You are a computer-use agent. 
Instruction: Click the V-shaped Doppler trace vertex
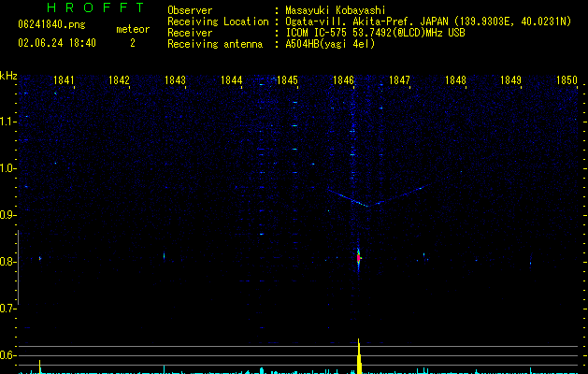[367, 206]
